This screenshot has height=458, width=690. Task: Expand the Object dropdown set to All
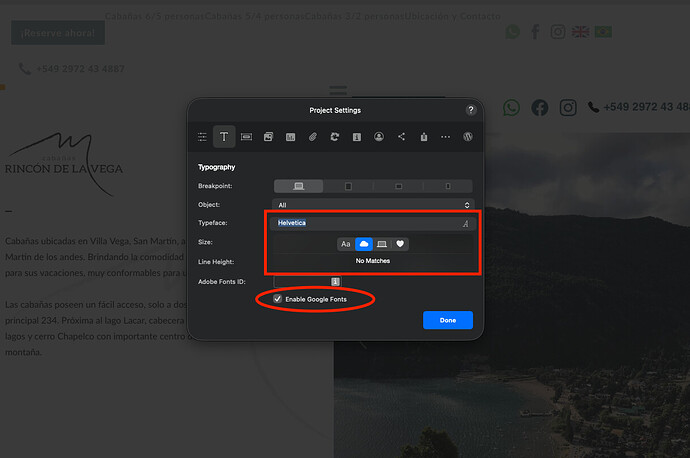[372, 205]
